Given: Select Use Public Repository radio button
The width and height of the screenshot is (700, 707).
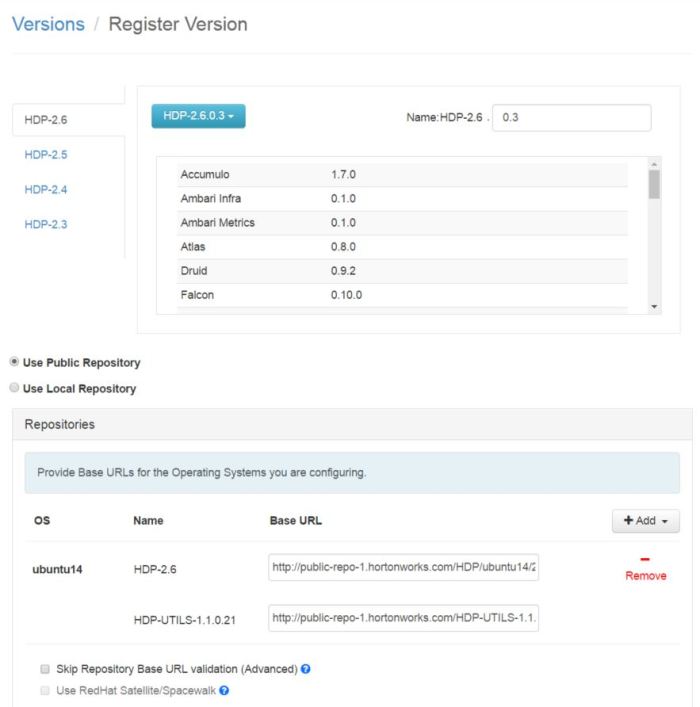Looking at the screenshot, I should point(14,362).
